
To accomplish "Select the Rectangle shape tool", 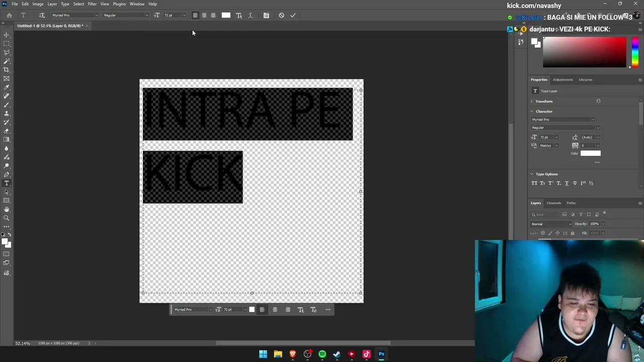I will tap(7, 201).
